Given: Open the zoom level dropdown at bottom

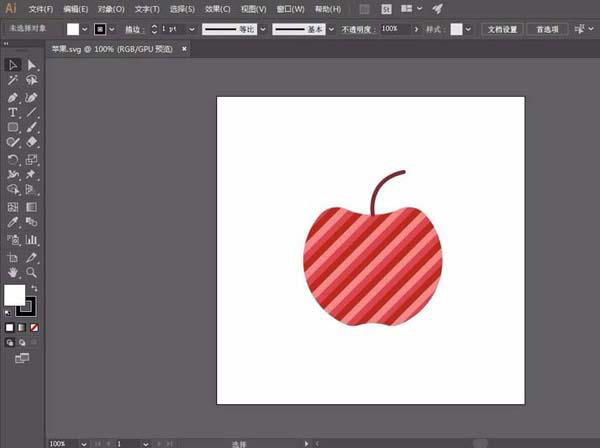Looking at the screenshot, I should pyautogui.click(x=84, y=444).
